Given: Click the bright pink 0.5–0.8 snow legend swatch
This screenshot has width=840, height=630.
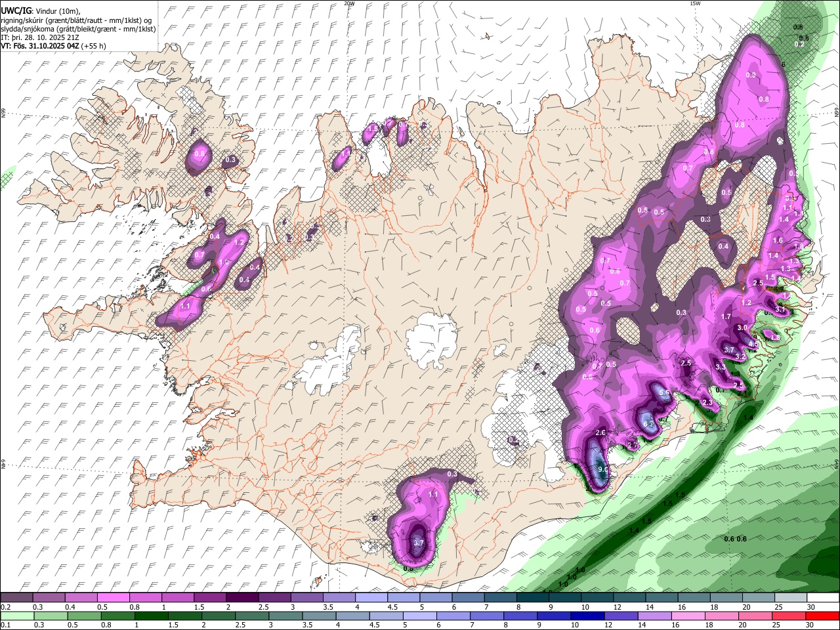Looking at the screenshot, I should coord(113,597).
